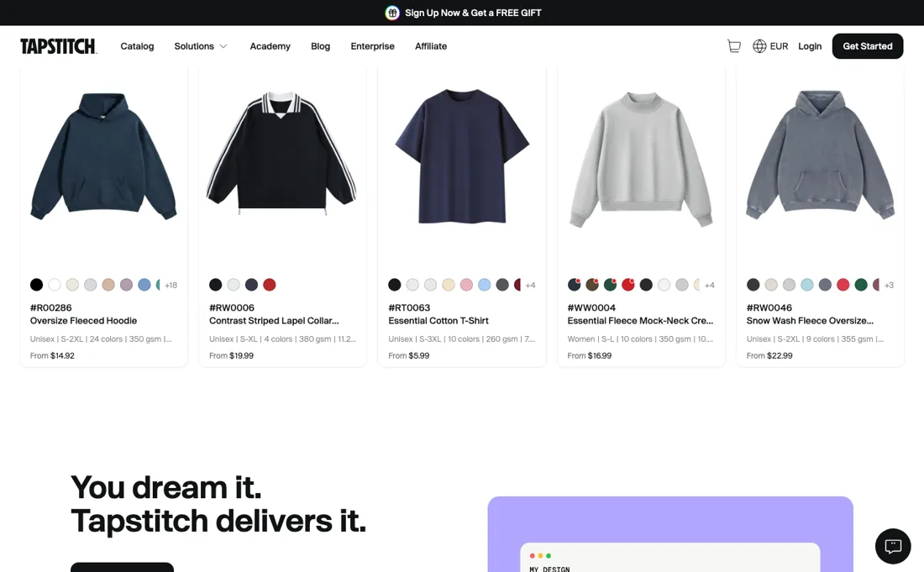Open the Enterprise menu item
This screenshot has width=924, height=572.
click(372, 46)
